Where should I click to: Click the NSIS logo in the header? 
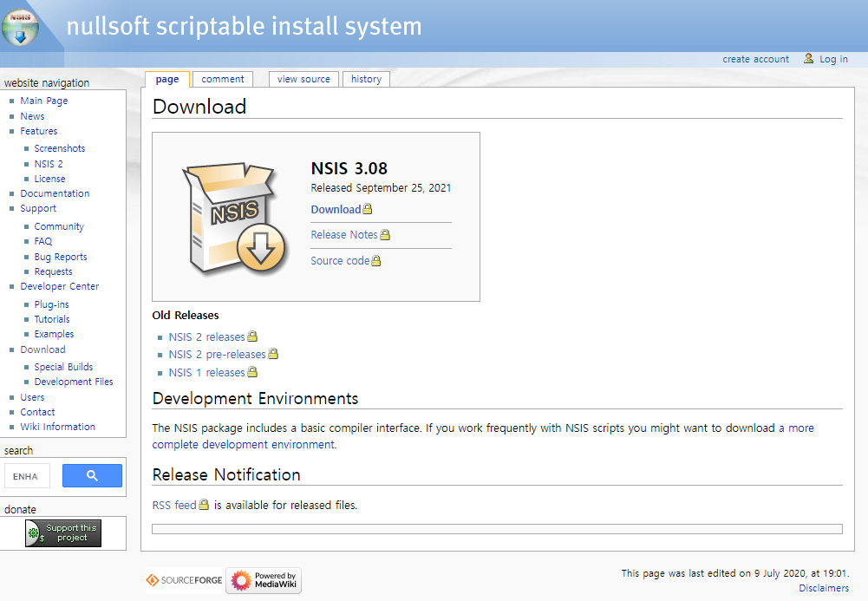[21, 27]
